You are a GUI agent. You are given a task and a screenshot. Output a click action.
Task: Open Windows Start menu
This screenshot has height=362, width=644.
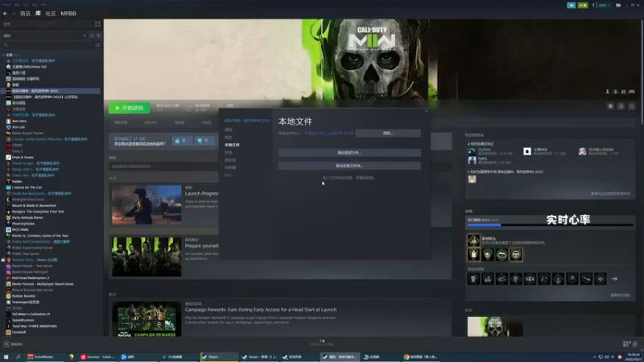[6, 357]
